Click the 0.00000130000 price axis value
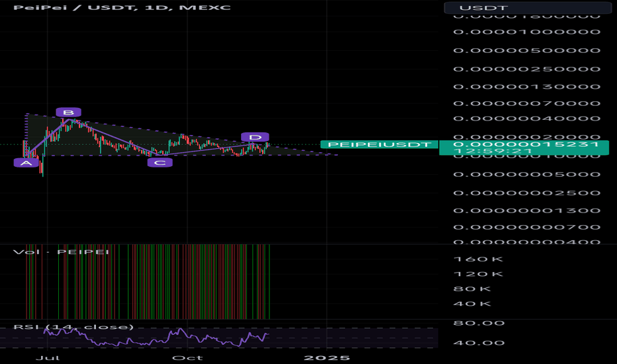617x364 pixels. click(x=527, y=87)
